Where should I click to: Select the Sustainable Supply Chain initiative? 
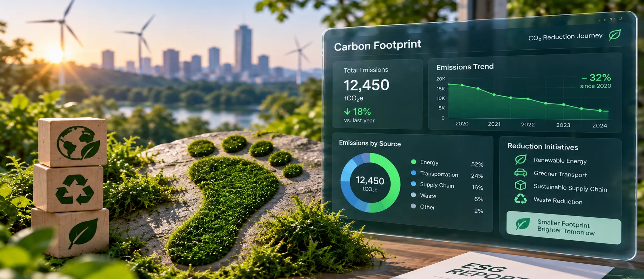pos(561,187)
